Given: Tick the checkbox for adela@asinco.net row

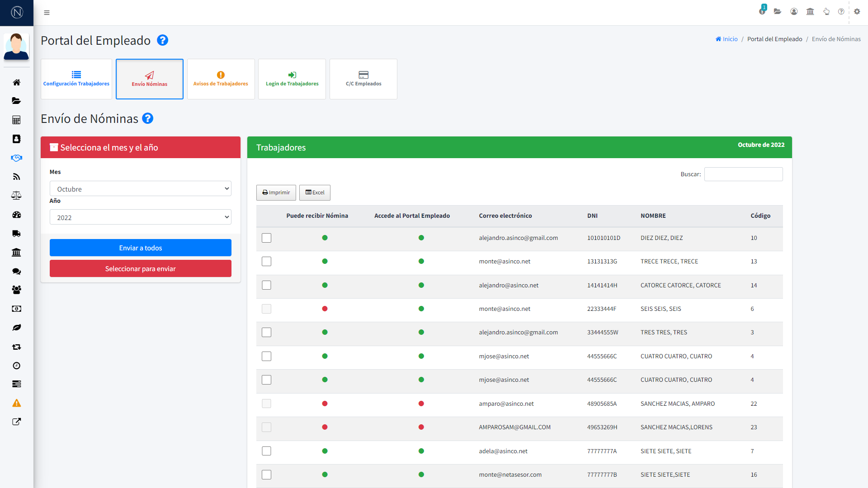Looking at the screenshot, I should click(266, 451).
